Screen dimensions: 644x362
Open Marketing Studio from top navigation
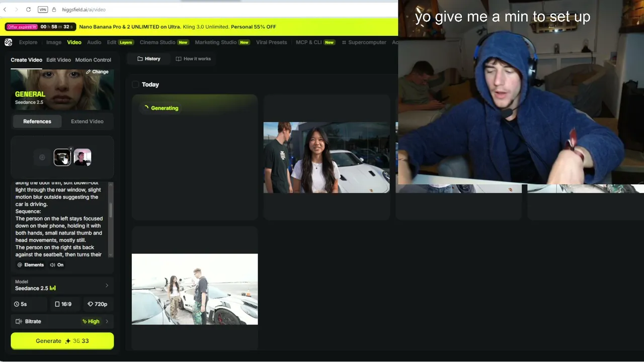[222, 42]
